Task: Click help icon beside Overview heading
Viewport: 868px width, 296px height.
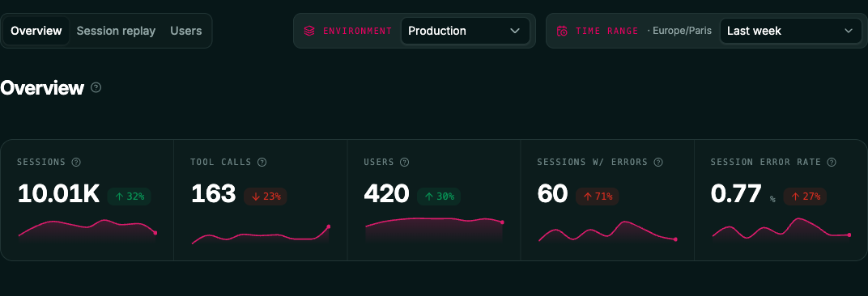Action: pyautogui.click(x=96, y=87)
